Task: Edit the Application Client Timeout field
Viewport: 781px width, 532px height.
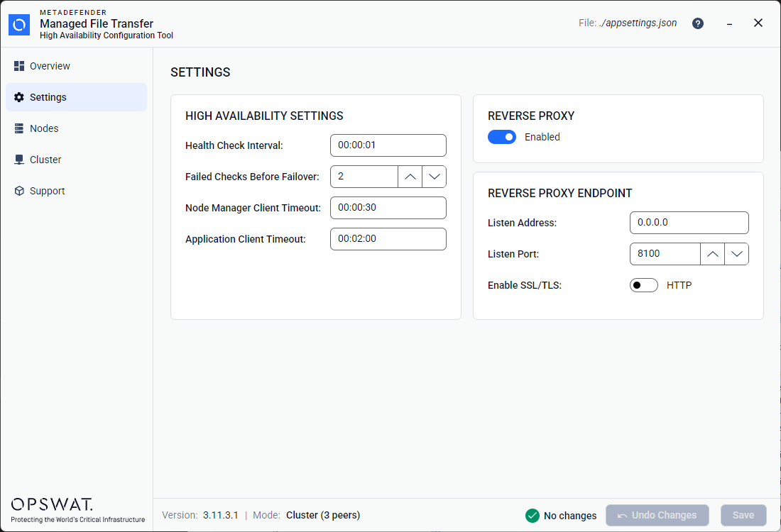Action: point(388,239)
